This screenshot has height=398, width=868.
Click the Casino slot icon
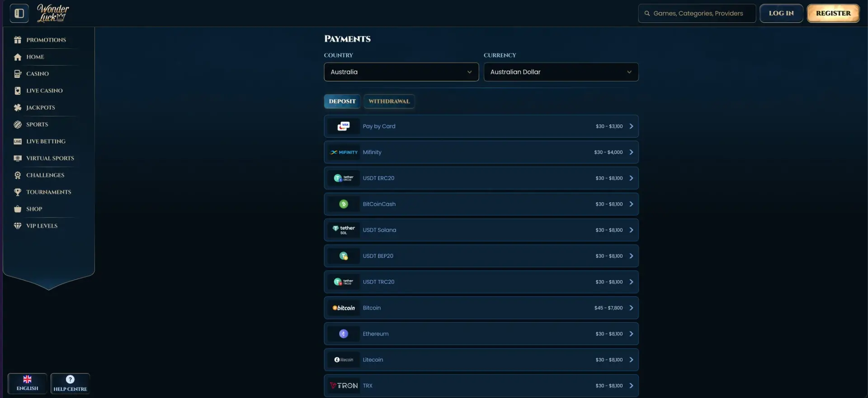(18, 74)
